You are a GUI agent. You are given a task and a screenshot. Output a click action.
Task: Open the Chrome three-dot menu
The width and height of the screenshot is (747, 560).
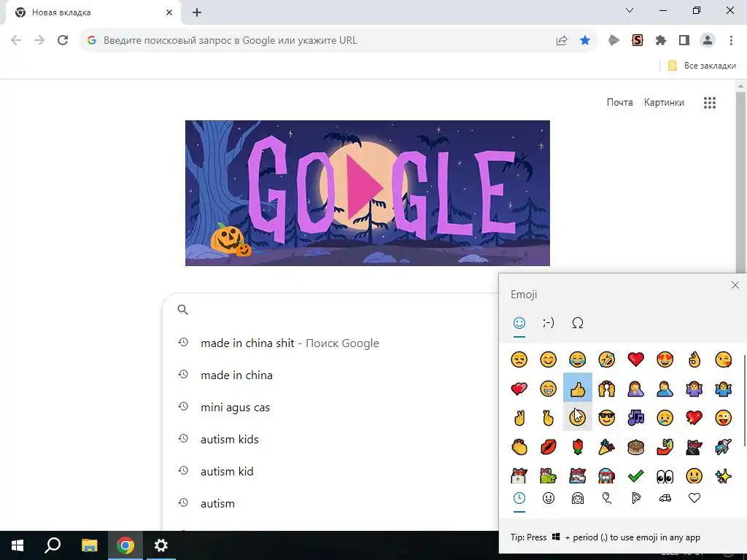pyautogui.click(x=731, y=41)
